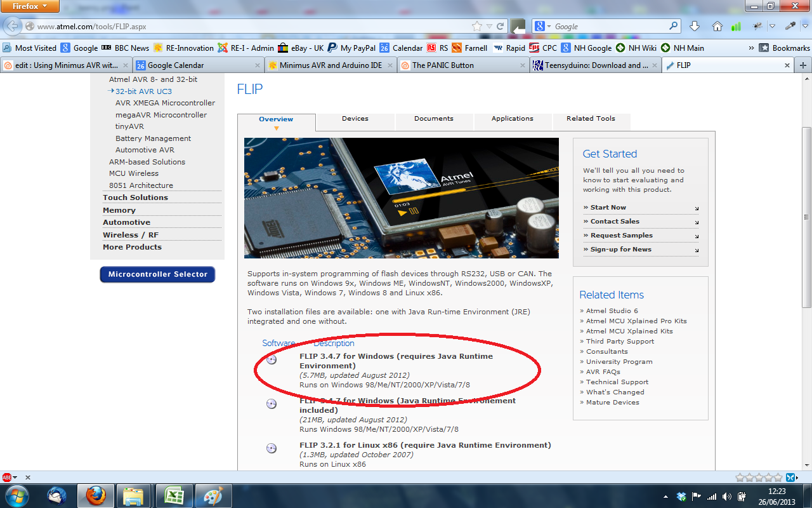The height and width of the screenshot is (508, 812).
Task: Download FLIP 3.2.1 for Linux x86
Action: pyautogui.click(x=425, y=445)
